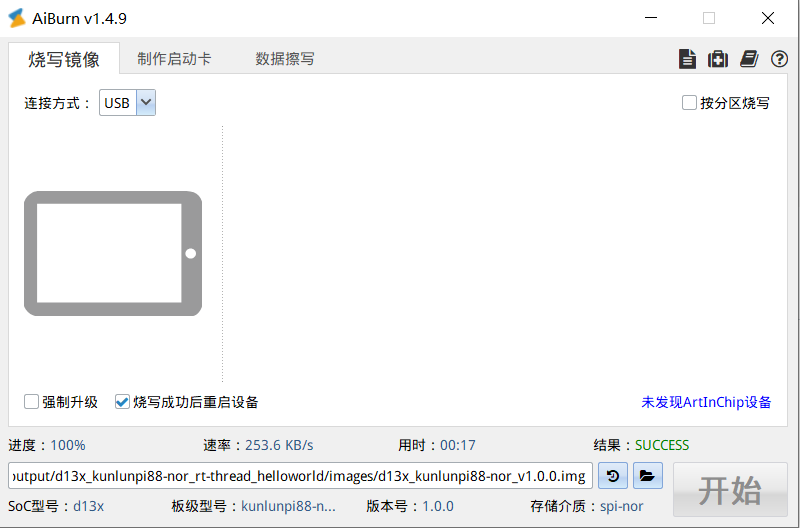Switch to 制作启动卡 tab

[174, 59]
